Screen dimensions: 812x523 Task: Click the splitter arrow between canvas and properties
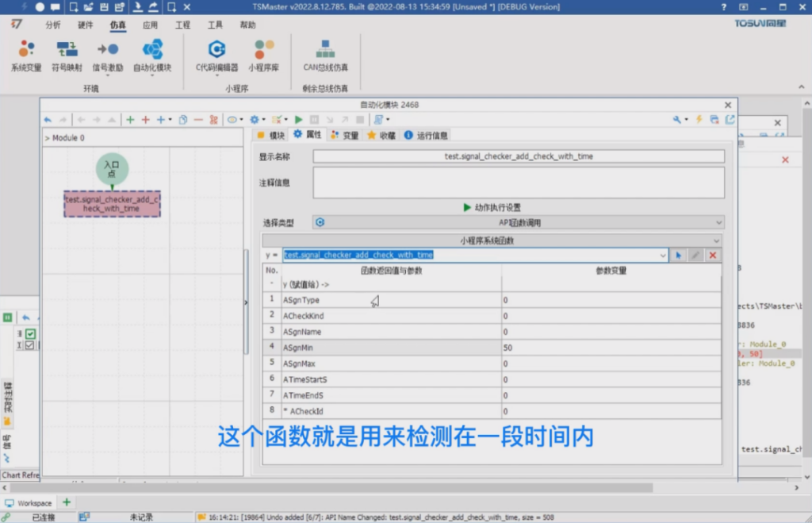coord(246,302)
